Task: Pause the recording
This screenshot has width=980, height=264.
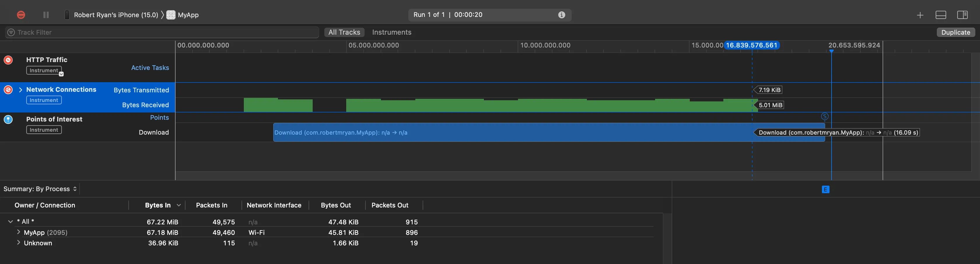Action: tap(46, 15)
